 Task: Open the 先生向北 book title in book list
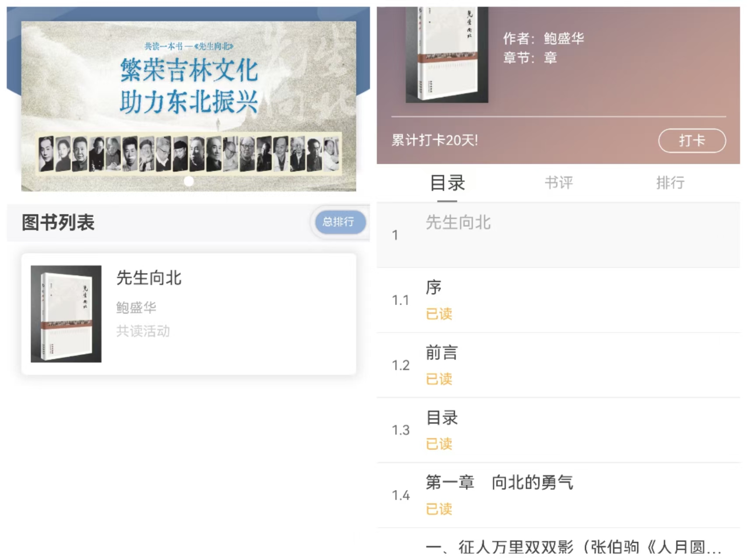pyautogui.click(x=149, y=278)
